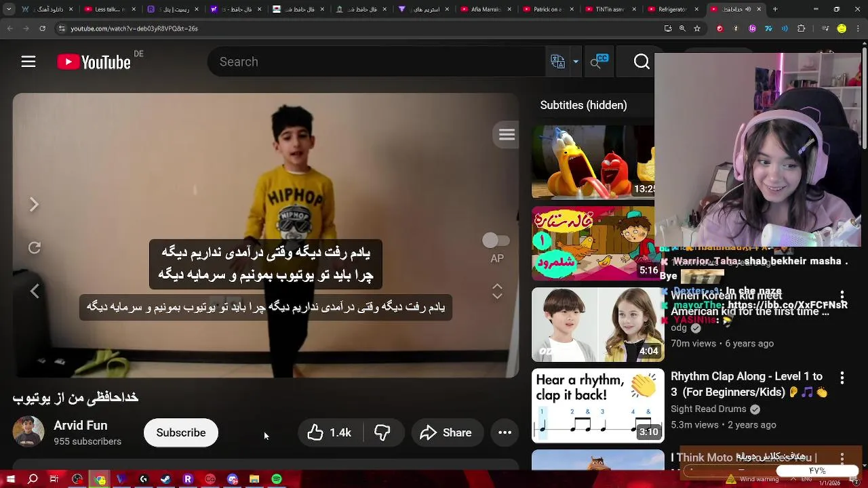
Task: Open Rhythm Clap Along video thumbnail
Action: 597,405
